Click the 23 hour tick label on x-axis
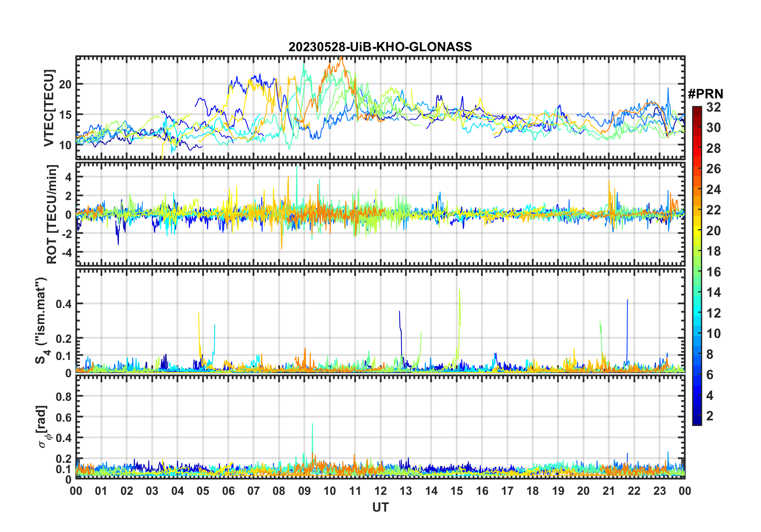The height and width of the screenshot is (532, 761). tap(659, 491)
